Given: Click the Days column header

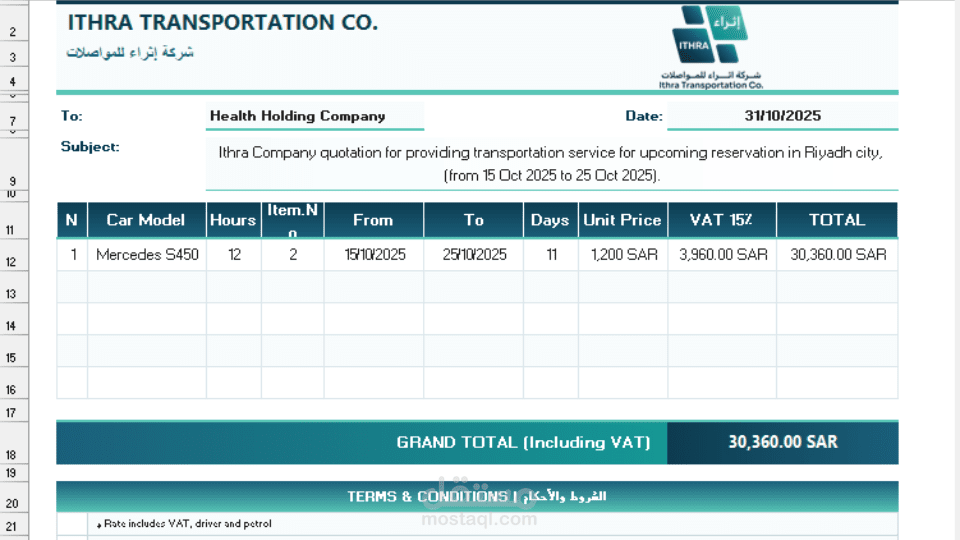Looking at the screenshot, I should point(550,220).
